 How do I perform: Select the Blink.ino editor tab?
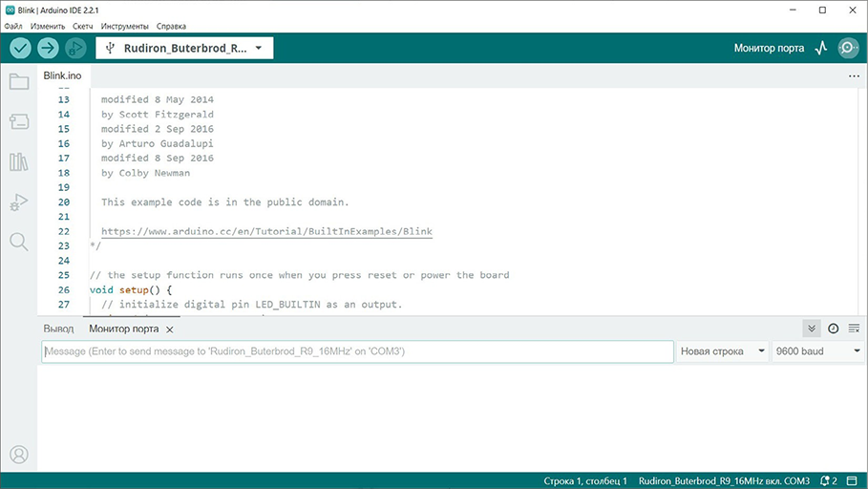click(x=63, y=75)
